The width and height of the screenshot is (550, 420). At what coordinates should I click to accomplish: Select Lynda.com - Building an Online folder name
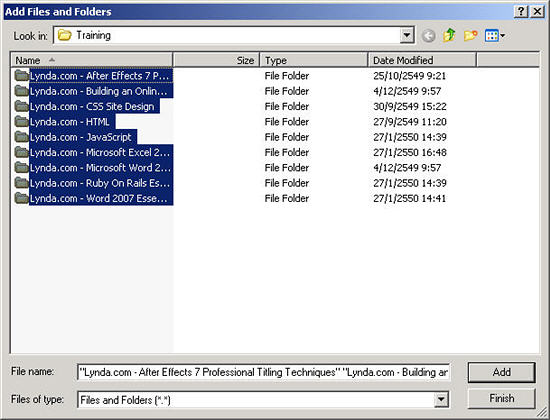[x=101, y=91]
